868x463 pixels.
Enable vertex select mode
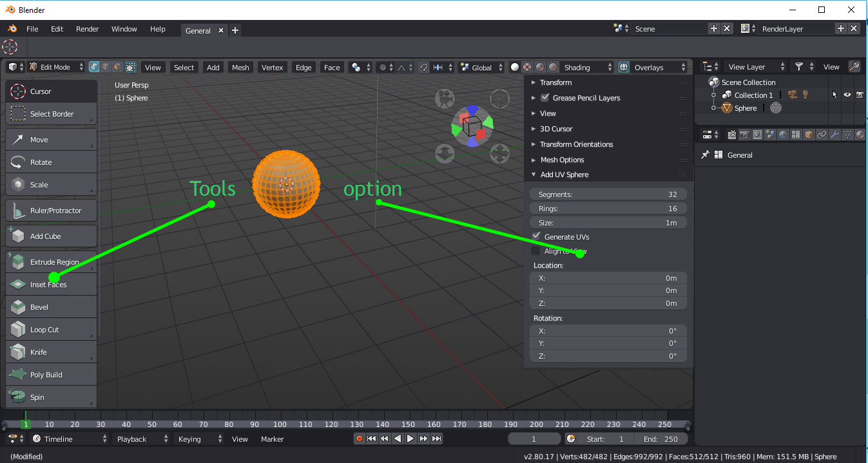pos(94,67)
